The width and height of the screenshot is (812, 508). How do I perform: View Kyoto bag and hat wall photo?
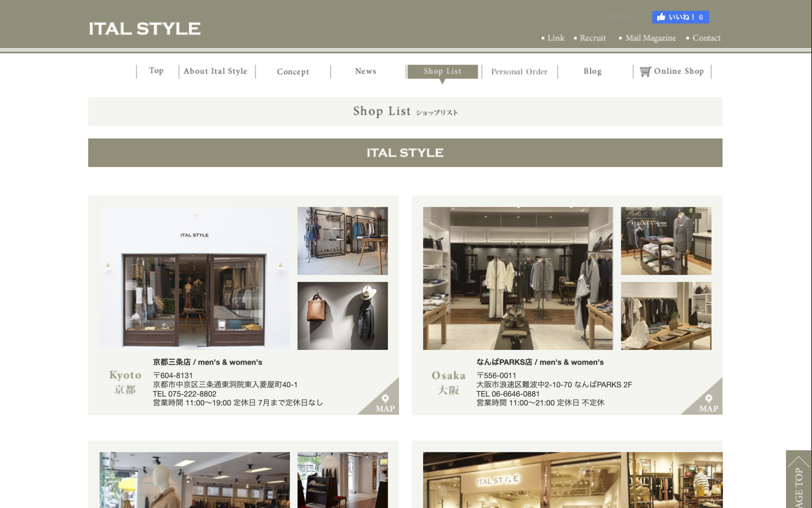click(343, 316)
